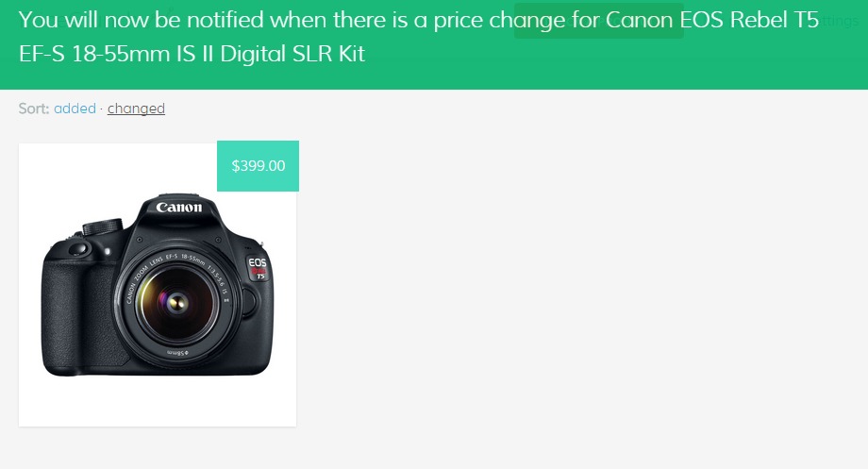Screen dimensions: 868x469
Task: Click the Canon logo on the camera image
Action: 179,207
